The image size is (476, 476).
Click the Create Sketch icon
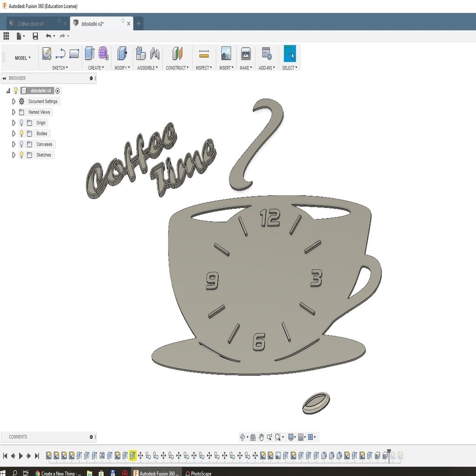pos(46,53)
